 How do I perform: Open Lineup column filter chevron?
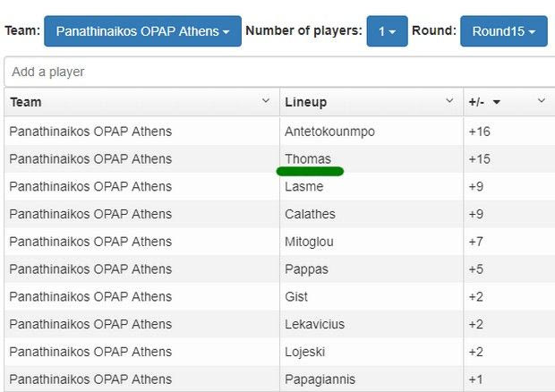tap(450, 102)
